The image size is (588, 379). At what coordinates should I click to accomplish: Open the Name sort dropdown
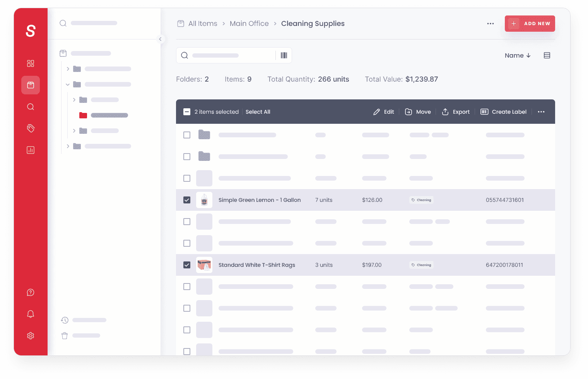518,55
